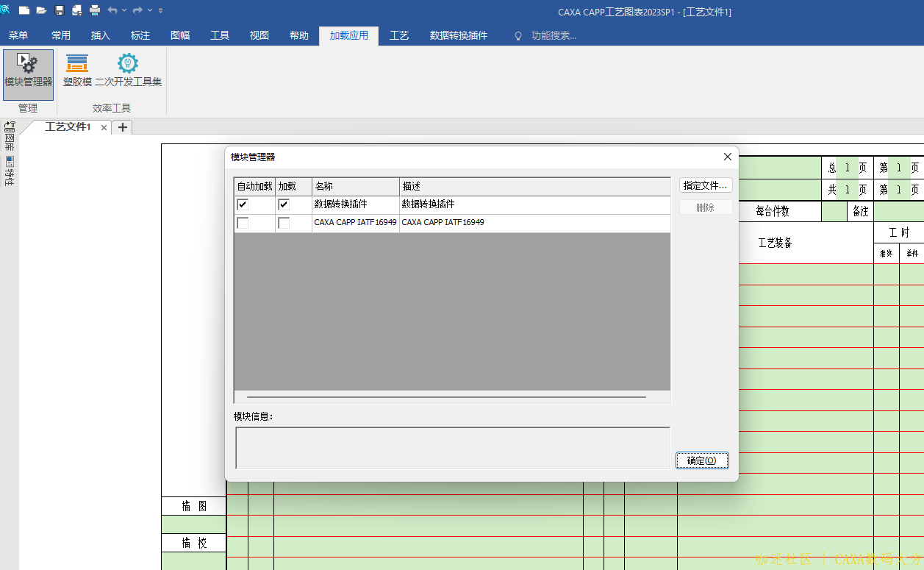
Task: Click the 模块管理器 ribbon icon
Action: point(28,71)
